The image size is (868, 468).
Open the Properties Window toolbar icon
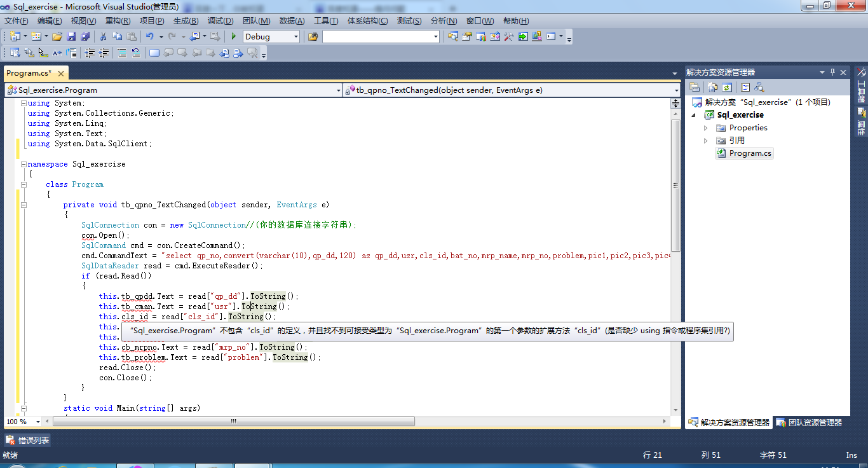point(467,36)
